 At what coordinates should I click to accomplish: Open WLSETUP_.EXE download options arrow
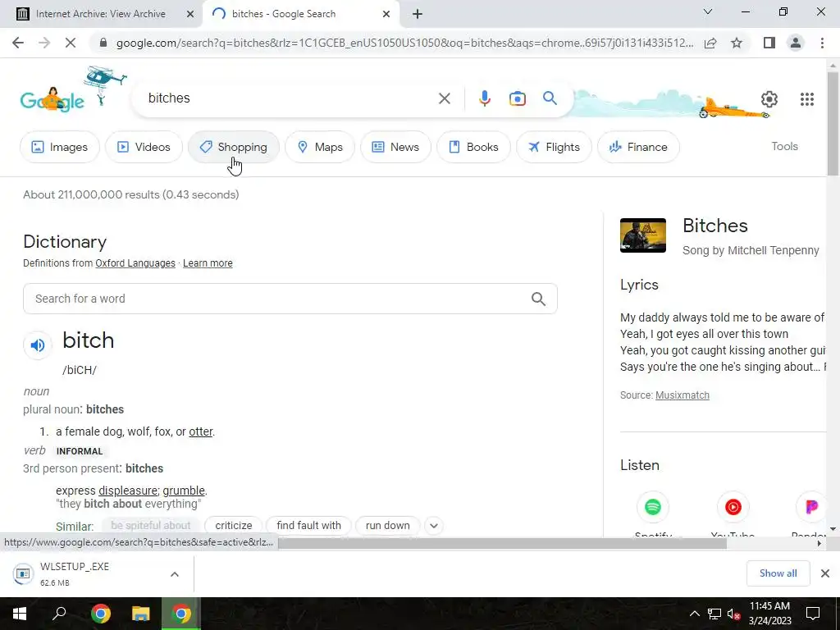[x=174, y=574]
